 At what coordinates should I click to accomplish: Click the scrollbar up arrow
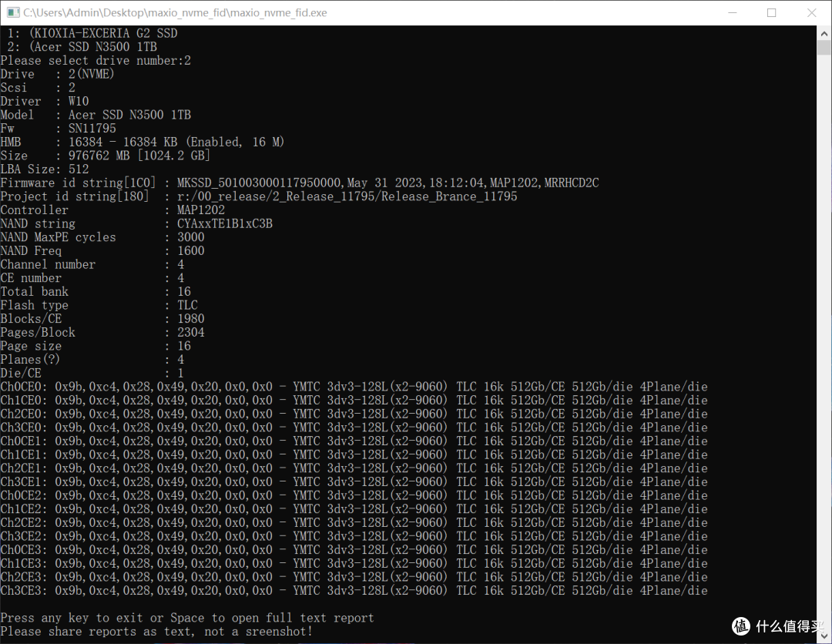(824, 33)
